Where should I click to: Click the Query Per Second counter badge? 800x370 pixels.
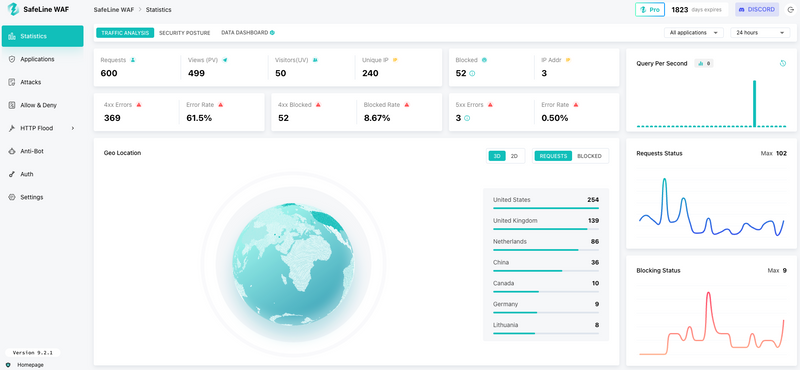pos(704,64)
